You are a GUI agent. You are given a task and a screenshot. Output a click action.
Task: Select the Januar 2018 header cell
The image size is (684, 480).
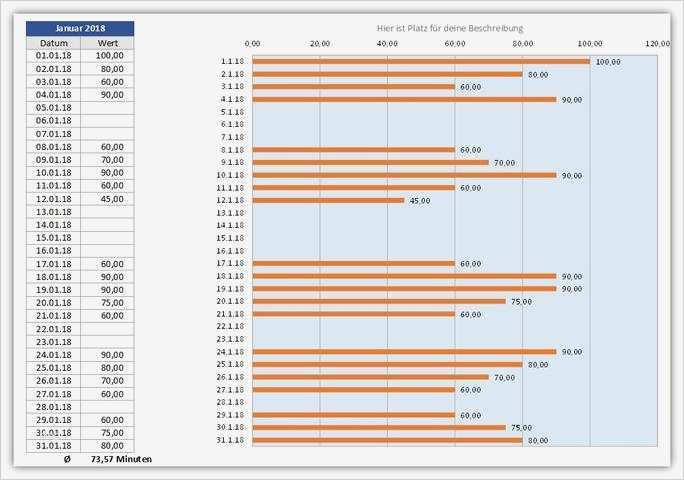click(x=80, y=28)
